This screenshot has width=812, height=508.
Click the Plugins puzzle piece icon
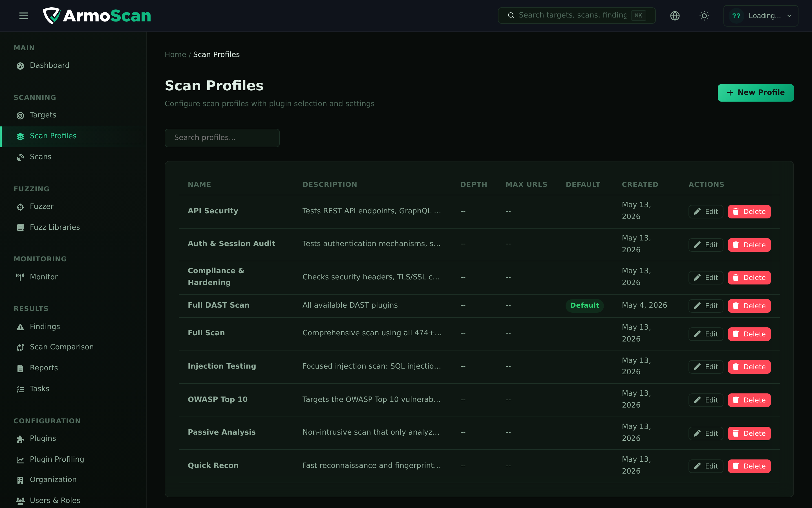click(x=21, y=439)
